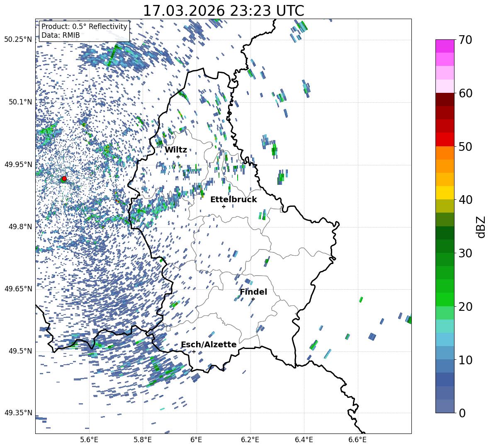Screen dimensions: 491x448
Task: Pick the yellow swatch just above 40 dBZ
Action: pos(445,193)
